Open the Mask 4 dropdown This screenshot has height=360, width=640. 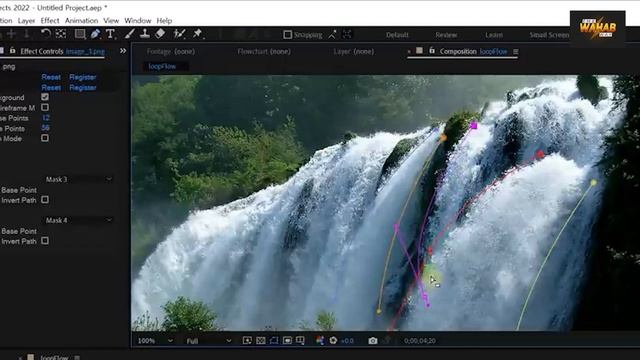78,220
